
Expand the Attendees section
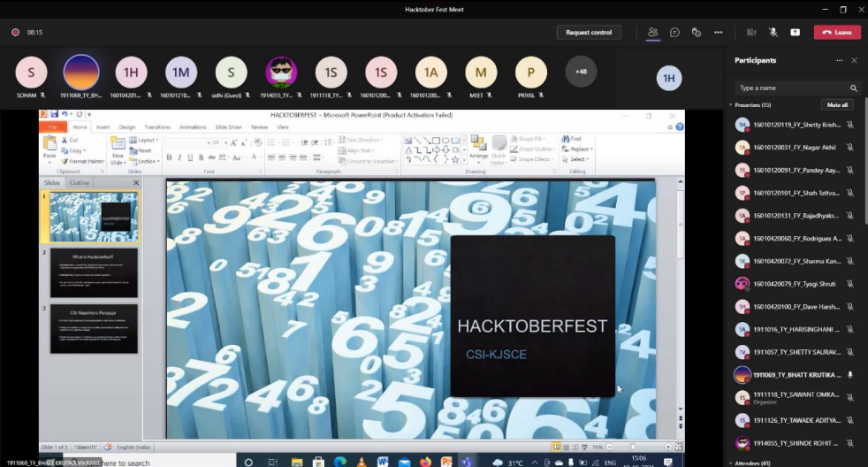[731, 463]
